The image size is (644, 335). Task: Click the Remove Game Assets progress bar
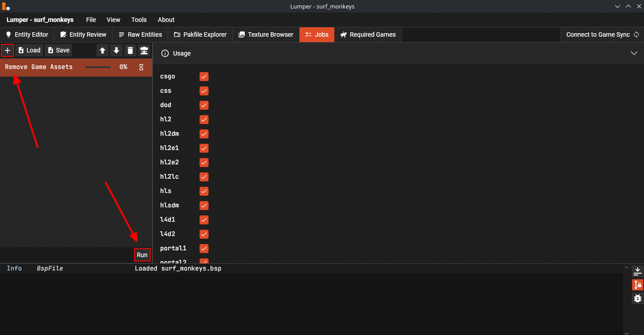pos(98,67)
